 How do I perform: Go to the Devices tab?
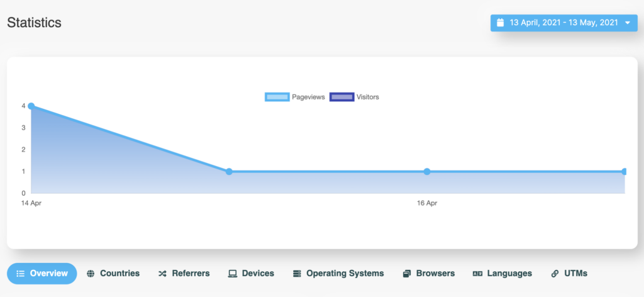click(251, 273)
